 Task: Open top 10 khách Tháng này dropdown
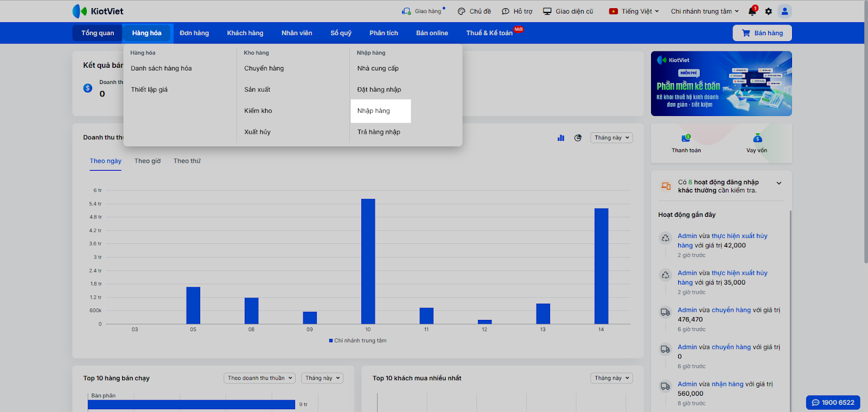pos(611,378)
